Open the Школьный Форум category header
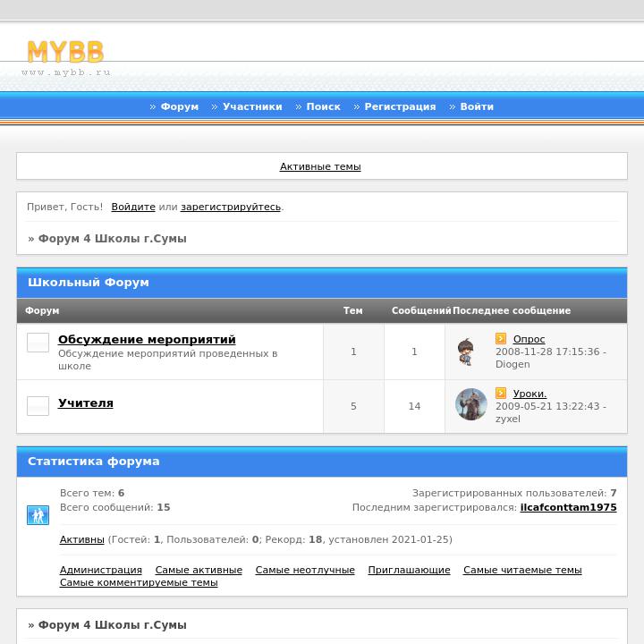The width and height of the screenshot is (644, 644). [89, 283]
